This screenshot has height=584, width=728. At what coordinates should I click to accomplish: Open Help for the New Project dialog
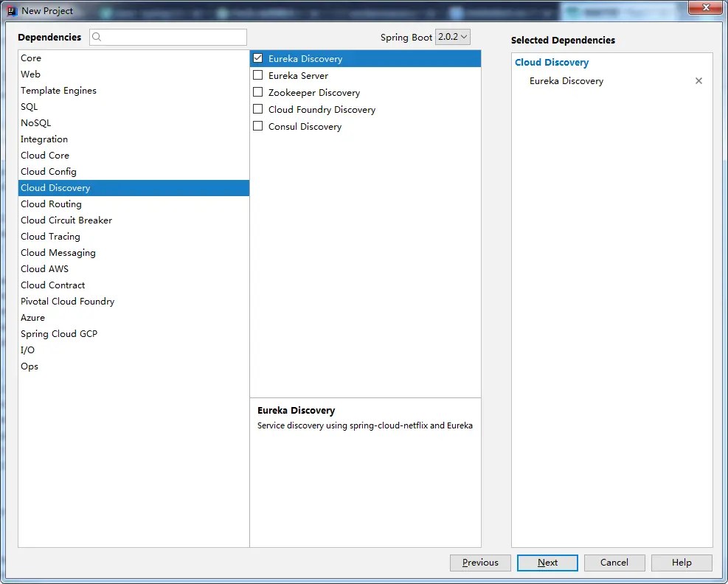pos(681,563)
